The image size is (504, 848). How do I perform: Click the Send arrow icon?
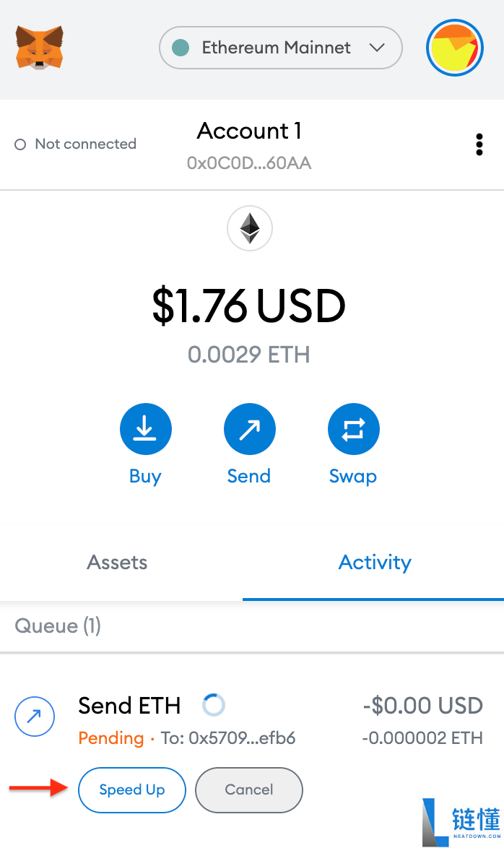click(x=249, y=430)
